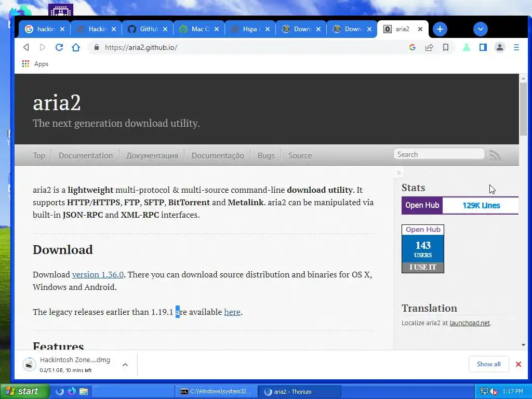Reload the aria2 page
Image resolution: width=532 pixels, height=399 pixels.
[x=59, y=47]
